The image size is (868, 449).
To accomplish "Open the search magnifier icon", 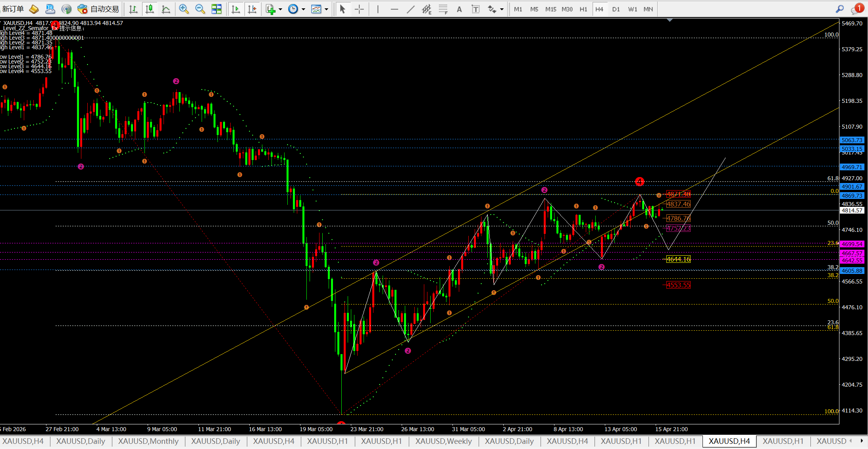I will coord(839,9).
